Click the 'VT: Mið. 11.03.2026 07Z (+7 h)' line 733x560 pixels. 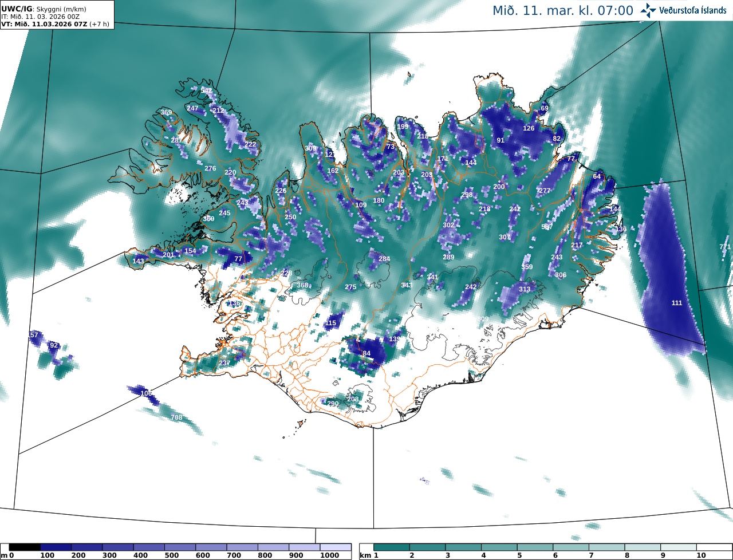[55, 25]
